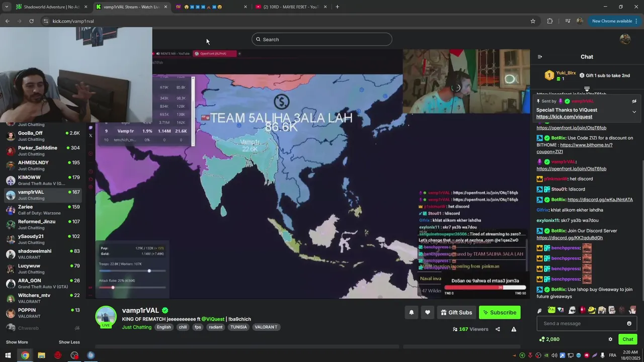The height and width of the screenshot is (362, 644).
Task: Reload the current page
Action: tap(31, 21)
